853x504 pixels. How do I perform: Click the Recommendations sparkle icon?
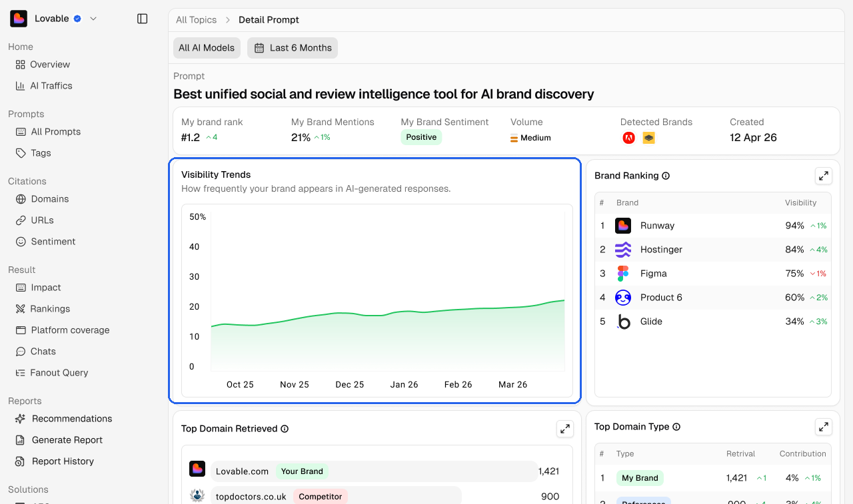click(x=21, y=419)
